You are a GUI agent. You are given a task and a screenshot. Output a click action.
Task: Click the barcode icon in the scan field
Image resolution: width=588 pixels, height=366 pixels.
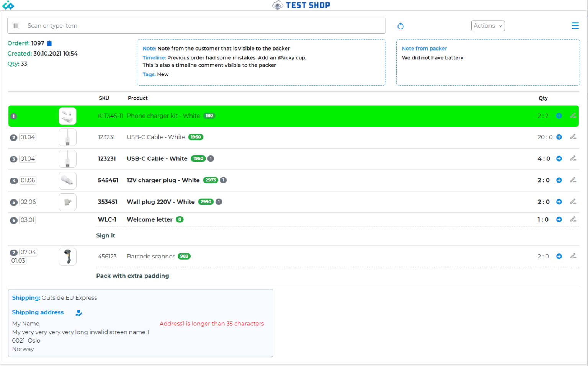(x=16, y=26)
